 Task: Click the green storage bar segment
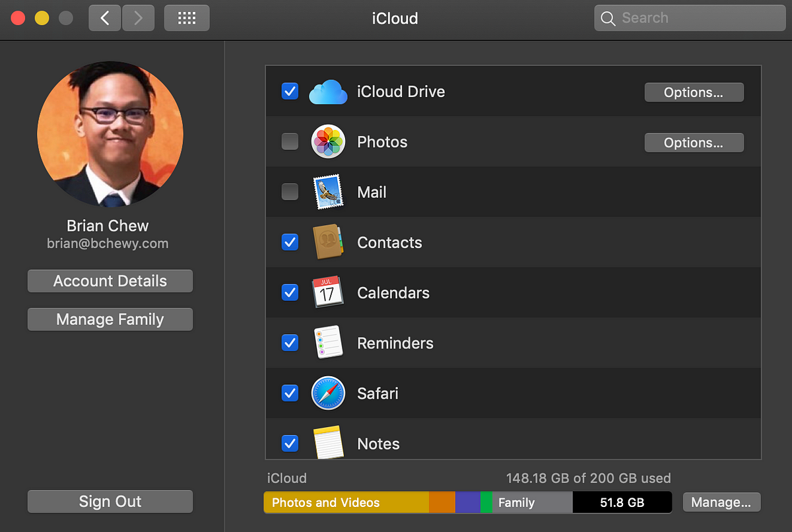[486, 502]
